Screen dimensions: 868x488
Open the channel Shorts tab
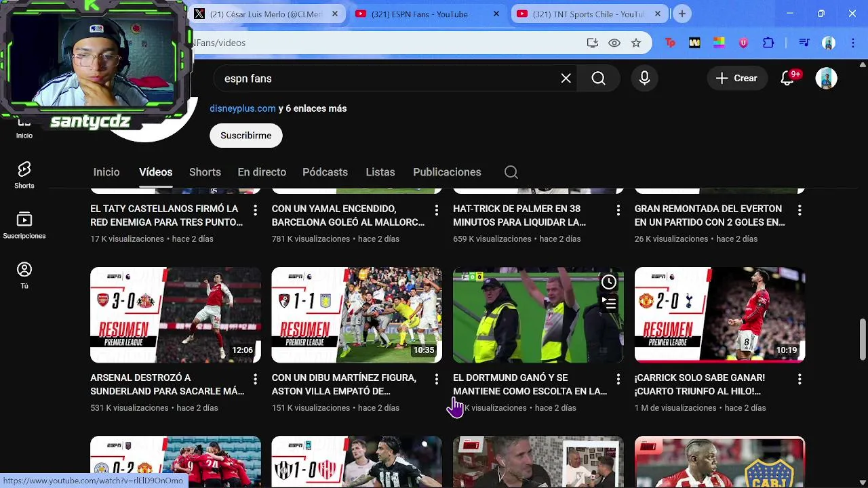click(205, 172)
